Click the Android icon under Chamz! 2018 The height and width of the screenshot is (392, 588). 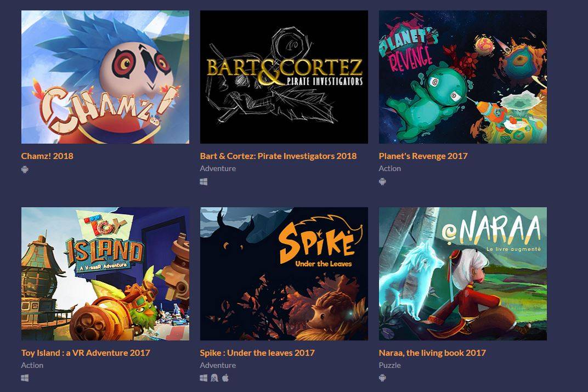point(25,170)
